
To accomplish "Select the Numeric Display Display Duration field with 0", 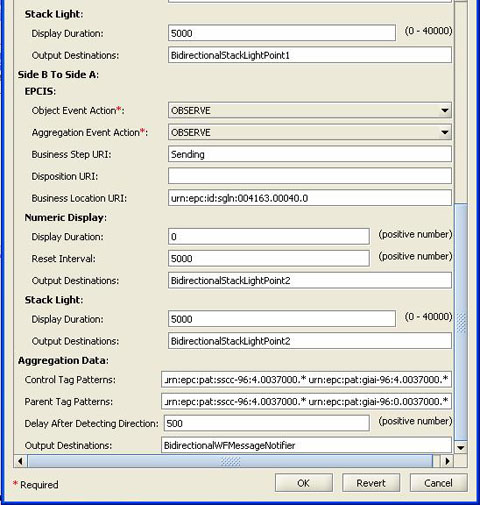I will coord(269,237).
